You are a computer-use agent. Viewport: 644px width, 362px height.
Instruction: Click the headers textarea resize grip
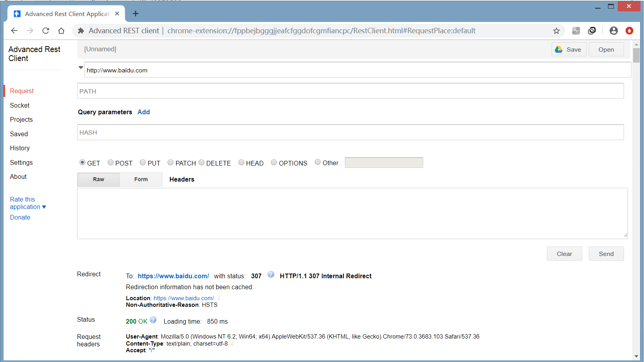pyautogui.click(x=625, y=236)
